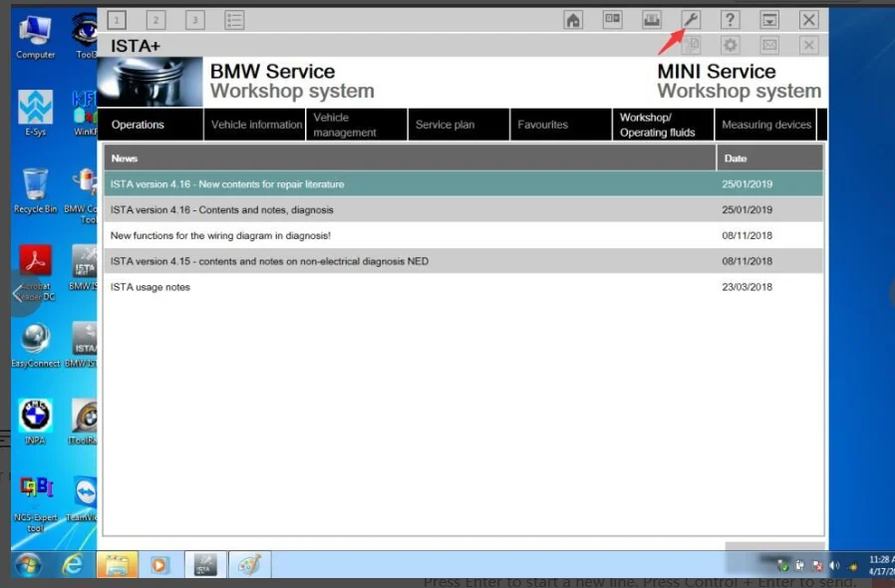Select the WinKFP desktop icon

click(85, 113)
